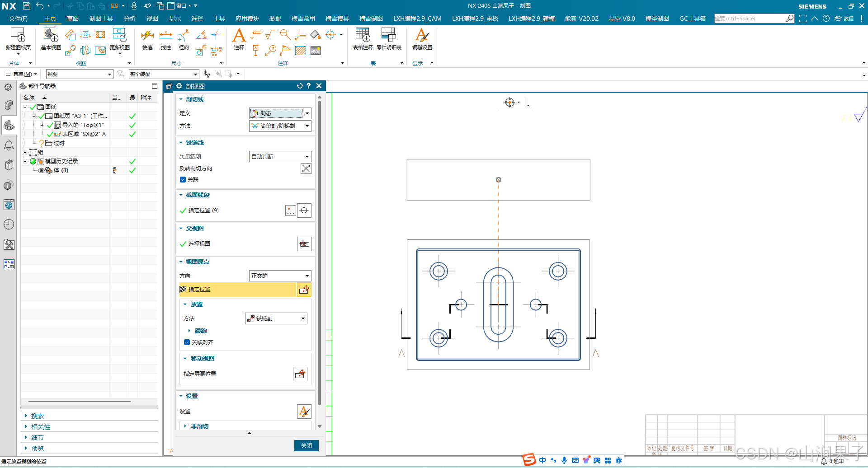Click the 表格注释 tabular note icon
Screen dimensions: 868x468
(363, 35)
